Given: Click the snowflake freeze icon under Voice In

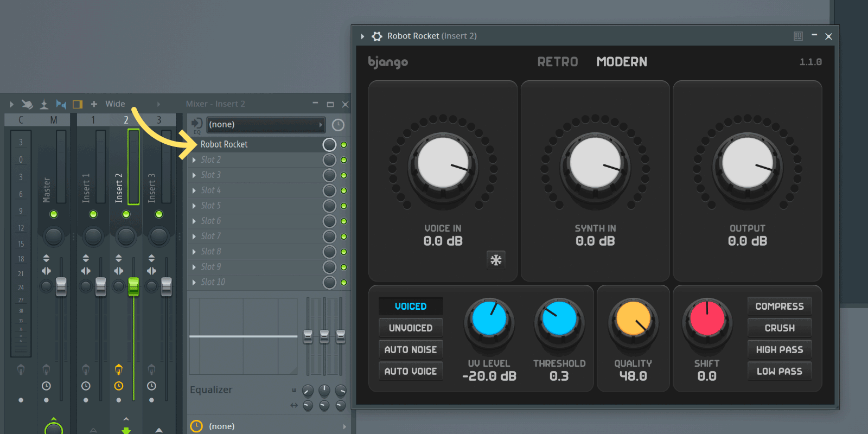Looking at the screenshot, I should click(496, 260).
